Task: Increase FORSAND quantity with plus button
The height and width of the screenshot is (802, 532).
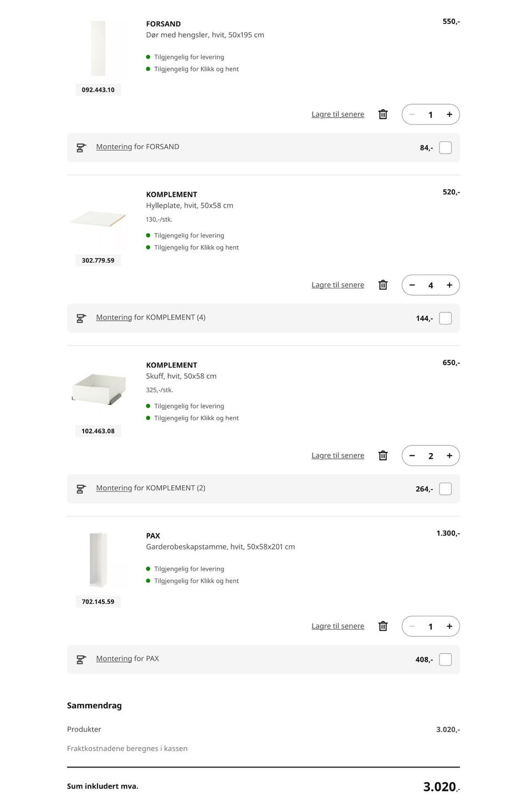Action: pyautogui.click(x=449, y=114)
